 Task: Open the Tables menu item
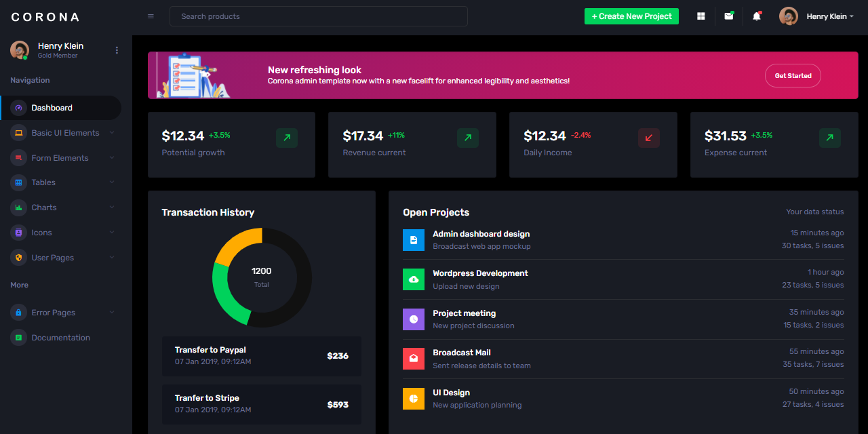pos(61,182)
